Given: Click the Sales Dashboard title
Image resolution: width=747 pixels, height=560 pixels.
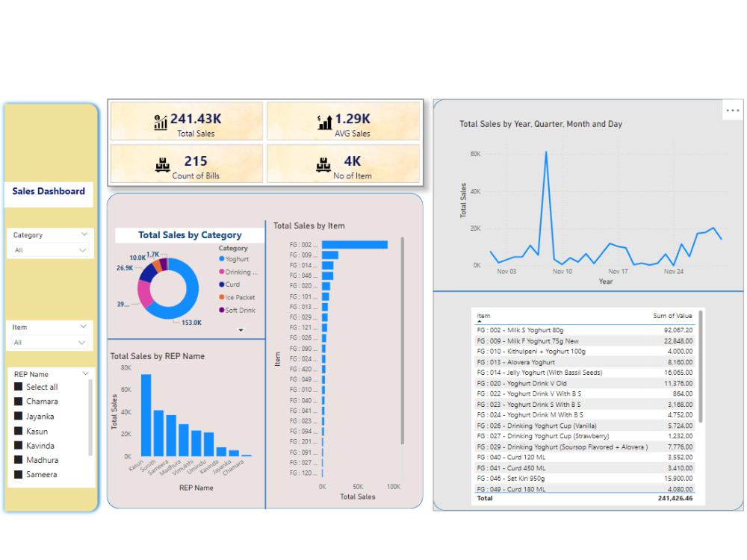Looking at the screenshot, I should [x=49, y=191].
